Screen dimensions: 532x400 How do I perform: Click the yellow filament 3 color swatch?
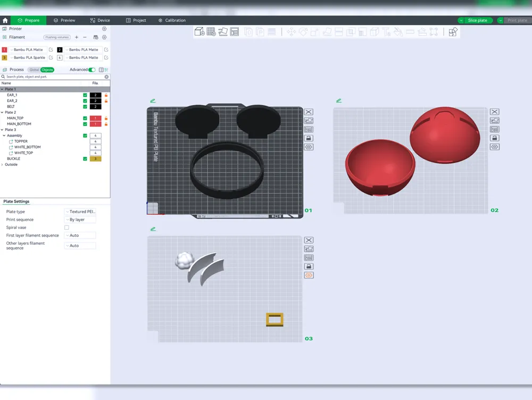coord(4,57)
